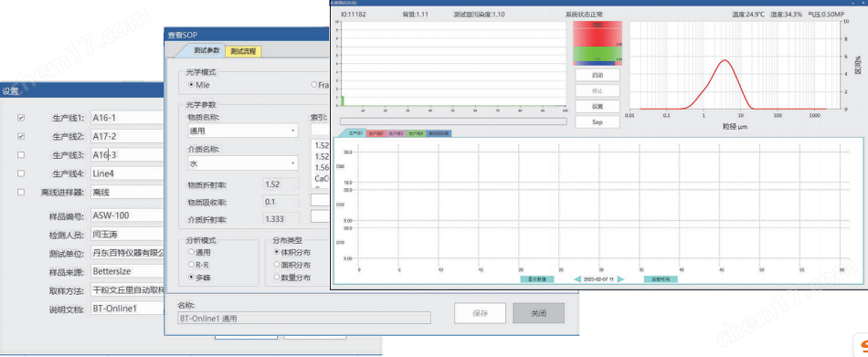Edit the 测试单位 field
The image size is (868, 357).
127,253
